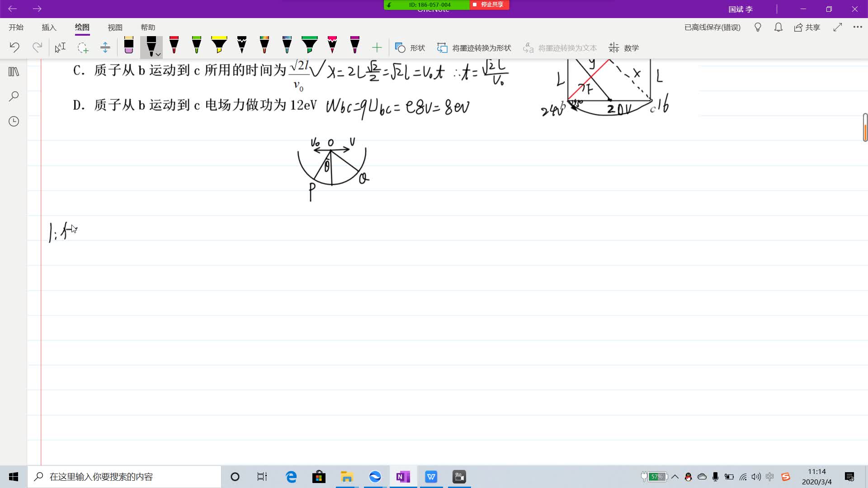This screenshot has width=868, height=488.
Task: Enter full screen mode with diagonal arrow
Action: coord(837,27)
